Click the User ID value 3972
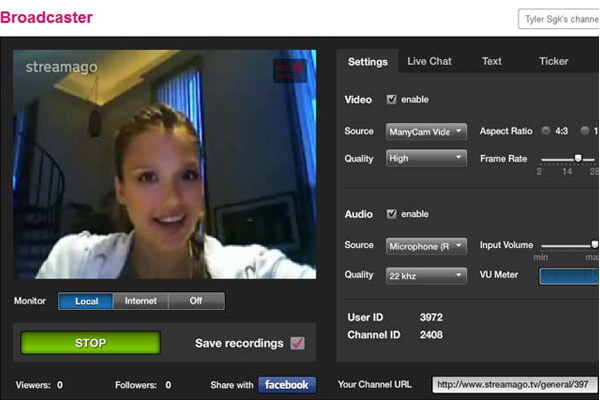This screenshot has height=400, width=600. pos(431,317)
